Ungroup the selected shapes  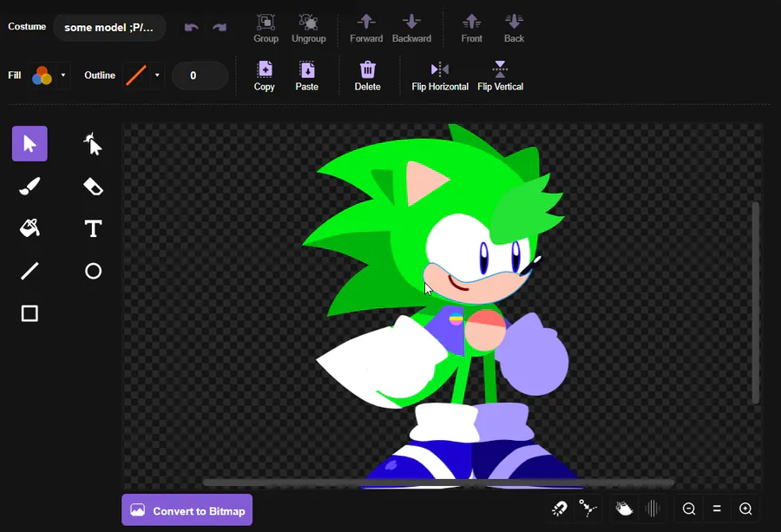tap(309, 29)
